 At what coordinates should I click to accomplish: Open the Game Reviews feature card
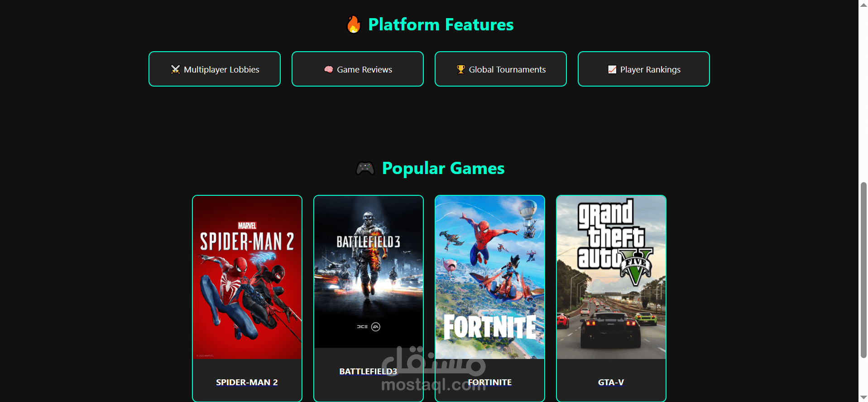[358, 69]
